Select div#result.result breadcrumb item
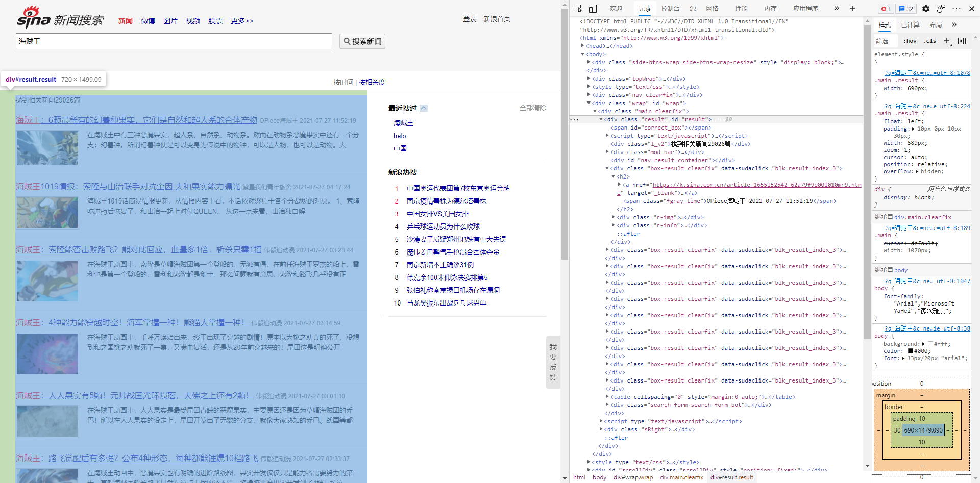 tap(732, 477)
